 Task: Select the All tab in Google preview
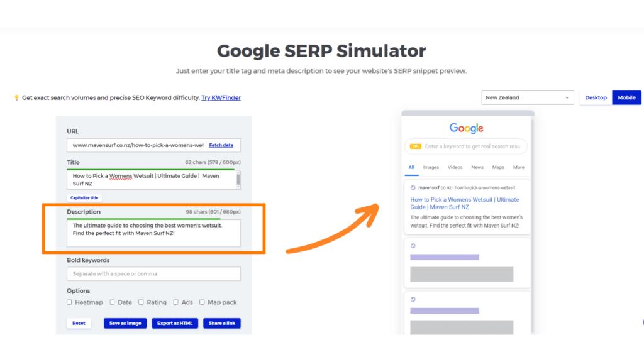point(411,167)
